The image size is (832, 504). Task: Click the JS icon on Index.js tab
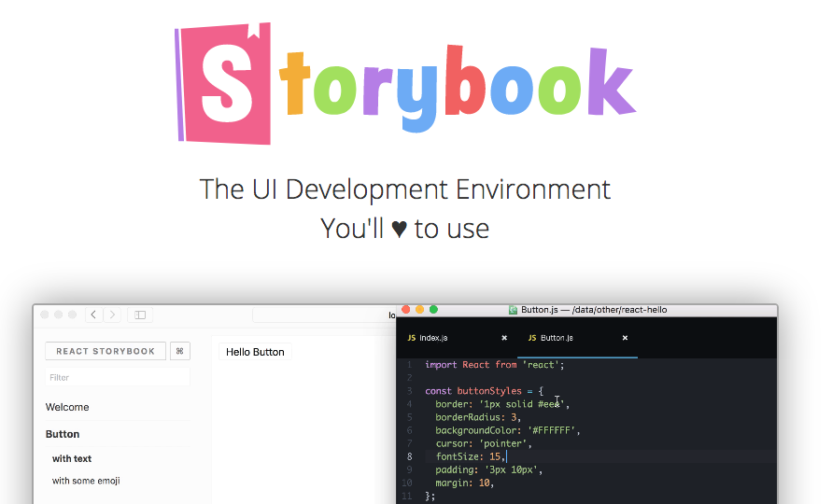pyautogui.click(x=412, y=338)
